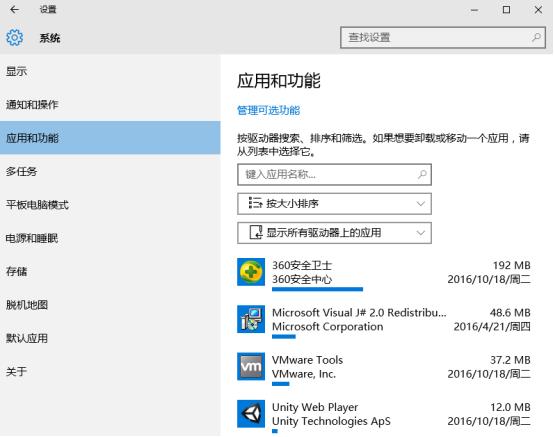Click the 360安全卫士 size usage bar
The width and height of the screenshot is (554, 437).
[317, 289]
